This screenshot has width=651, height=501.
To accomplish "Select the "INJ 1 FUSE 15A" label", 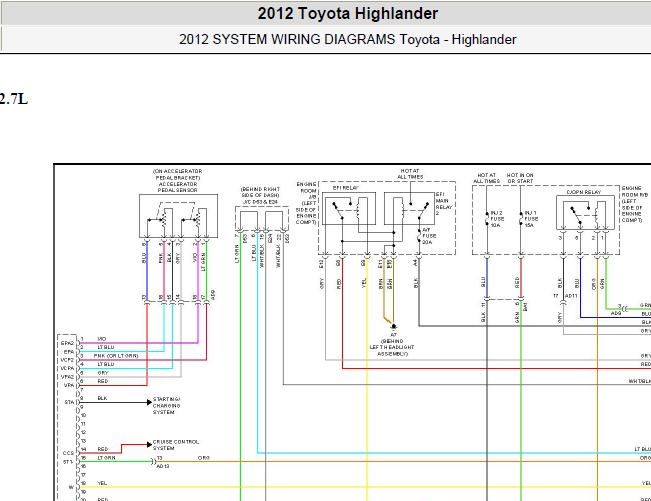I will (x=531, y=219).
